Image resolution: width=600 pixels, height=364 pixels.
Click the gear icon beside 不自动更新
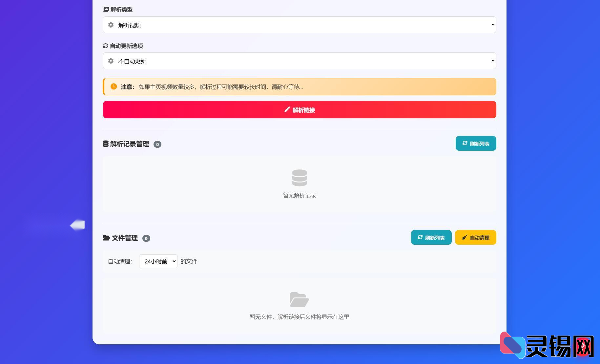click(111, 61)
